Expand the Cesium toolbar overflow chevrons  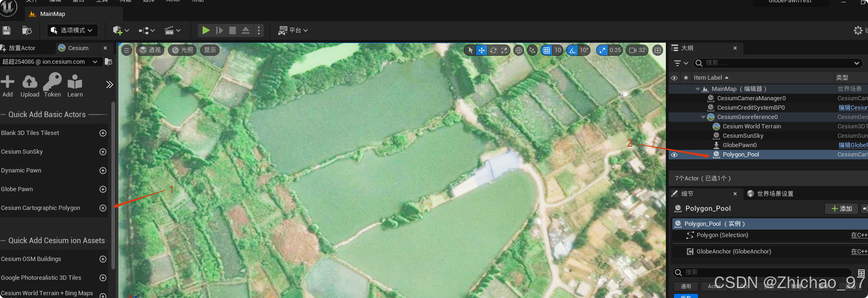pyautogui.click(x=109, y=85)
